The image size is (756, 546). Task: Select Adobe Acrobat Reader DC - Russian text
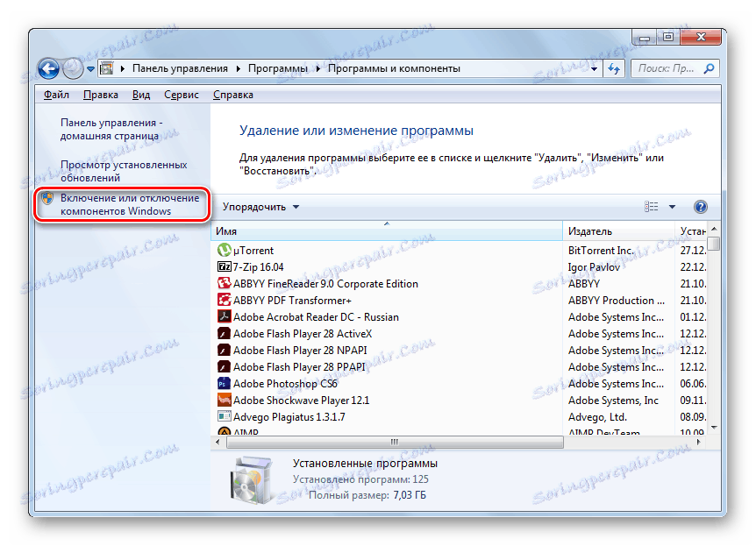pos(317,316)
